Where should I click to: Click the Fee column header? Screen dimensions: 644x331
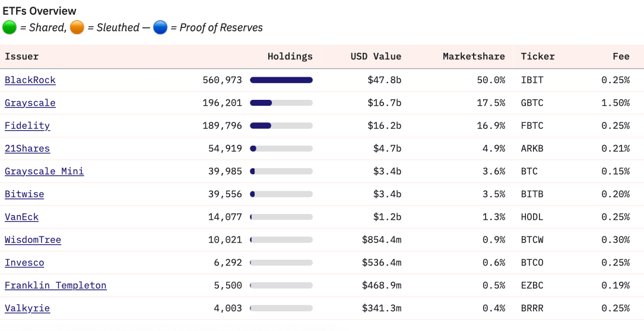pos(621,56)
